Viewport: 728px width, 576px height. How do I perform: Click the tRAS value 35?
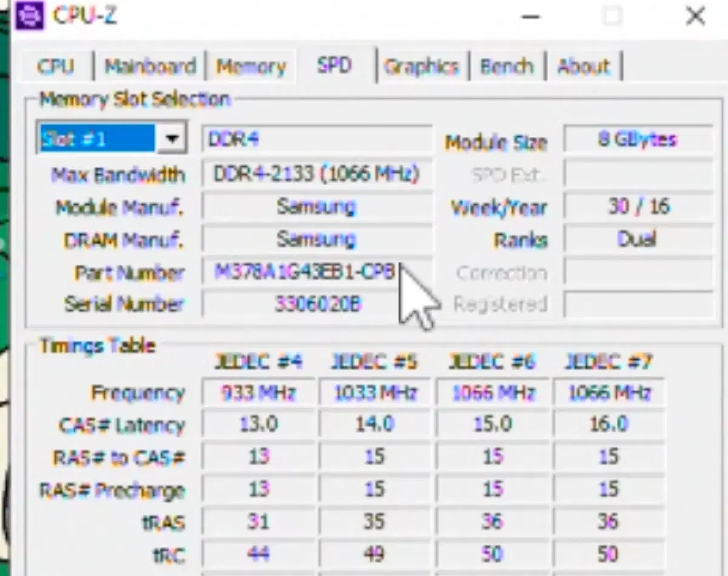(375, 521)
